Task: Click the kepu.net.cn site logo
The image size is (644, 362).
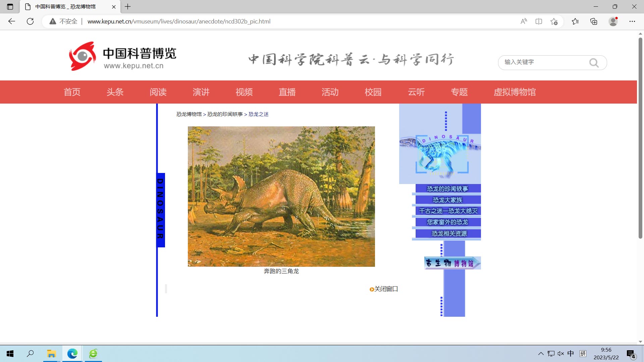Action: tap(123, 56)
